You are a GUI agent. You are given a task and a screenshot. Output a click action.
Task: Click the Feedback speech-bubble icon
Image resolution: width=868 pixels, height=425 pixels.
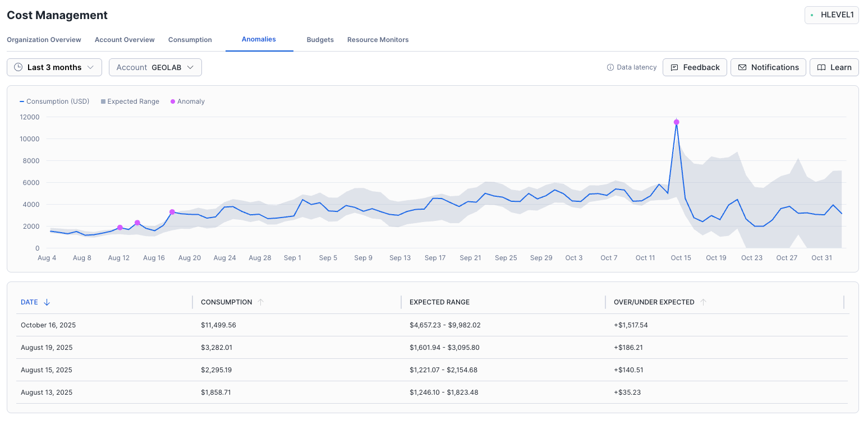pyautogui.click(x=675, y=67)
